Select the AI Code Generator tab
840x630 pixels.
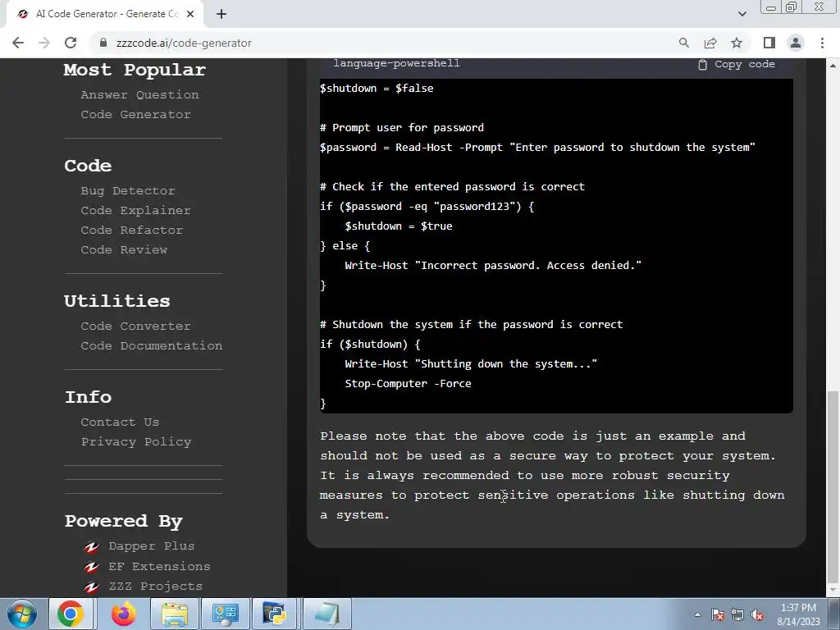tap(104, 14)
